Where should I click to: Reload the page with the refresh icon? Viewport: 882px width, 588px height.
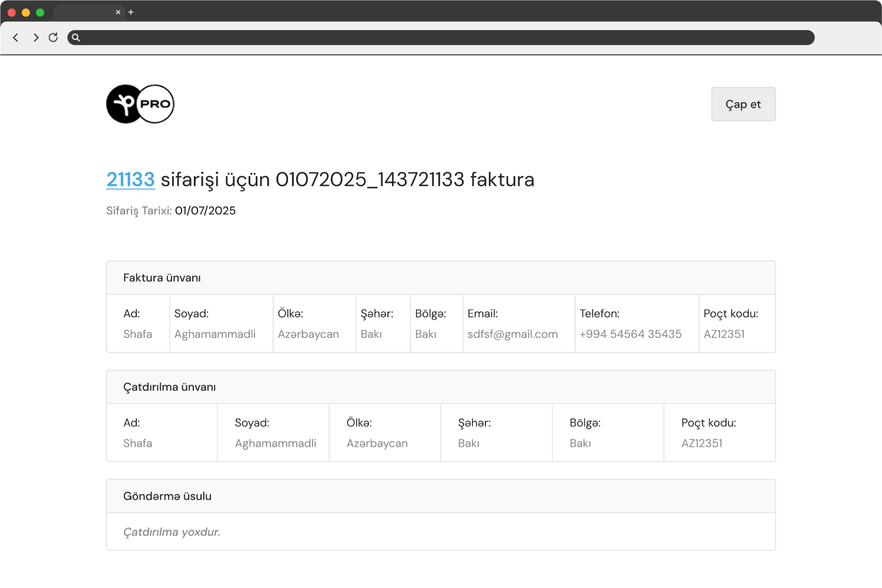[x=53, y=37]
